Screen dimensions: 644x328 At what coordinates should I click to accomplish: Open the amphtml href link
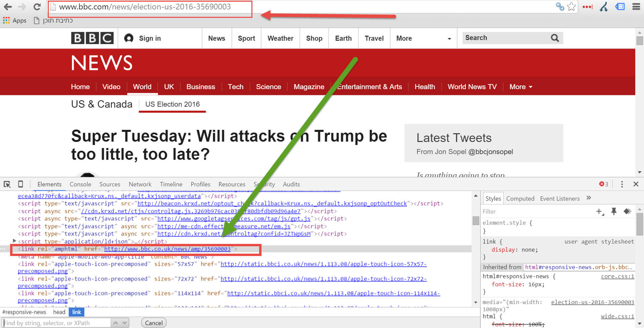[x=167, y=249]
